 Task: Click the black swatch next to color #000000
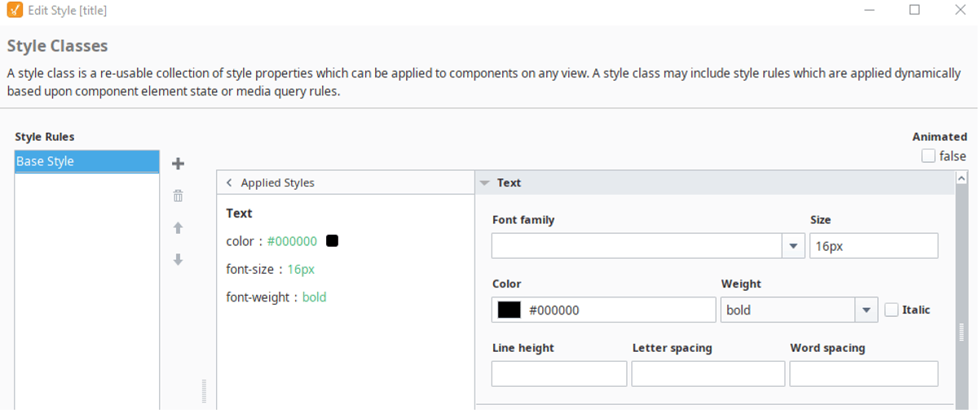pyautogui.click(x=332, y=241)
